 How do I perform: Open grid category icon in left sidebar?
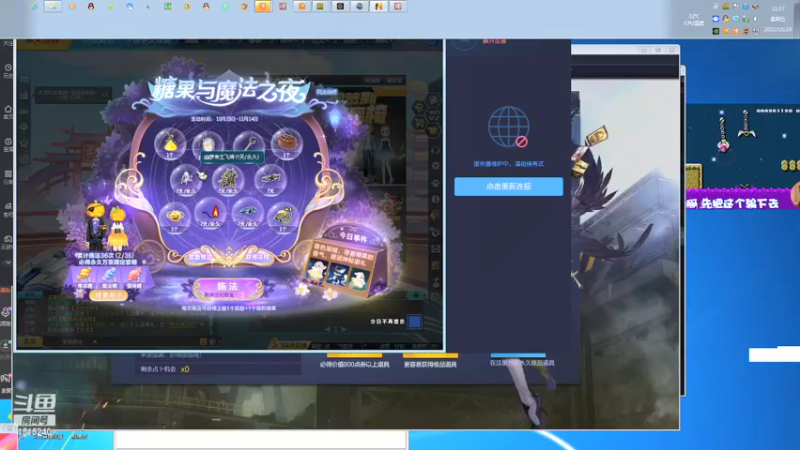[8, 173]
